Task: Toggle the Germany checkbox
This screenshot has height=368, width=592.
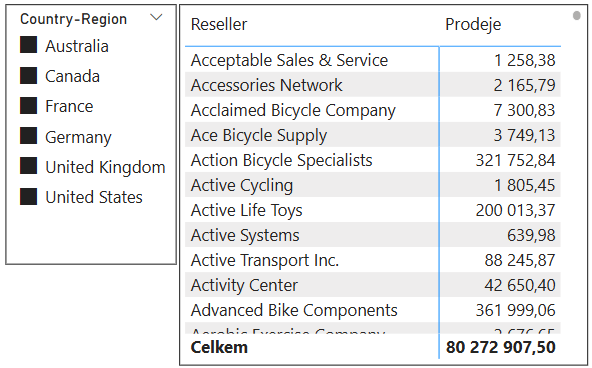Action: click(x=28, y=136)
